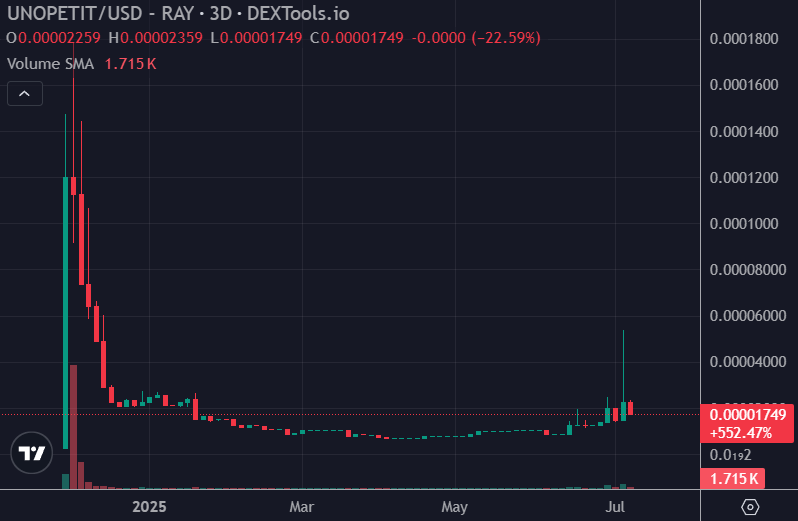Click the tall green launch candle
Viewport: 798px width, 521px height.
(x=65, y=312)
